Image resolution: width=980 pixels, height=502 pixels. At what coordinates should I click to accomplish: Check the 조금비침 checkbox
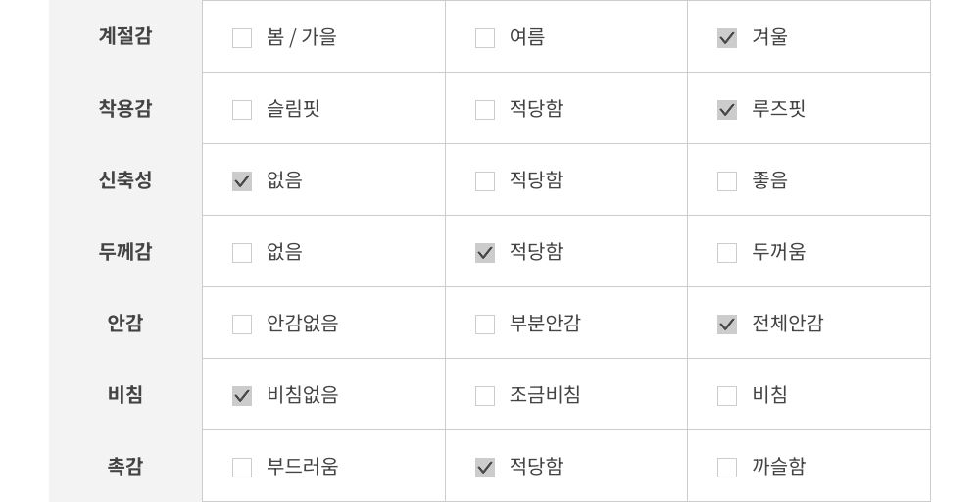tap(485, 396)
